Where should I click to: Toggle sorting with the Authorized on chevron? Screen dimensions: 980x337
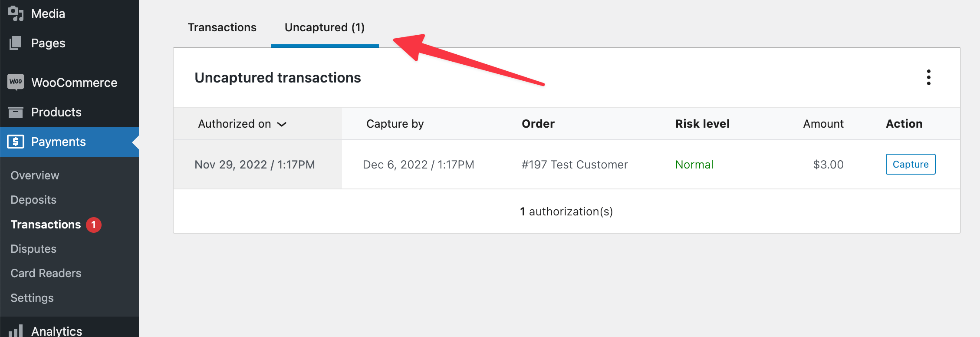(x=281, y=124)
